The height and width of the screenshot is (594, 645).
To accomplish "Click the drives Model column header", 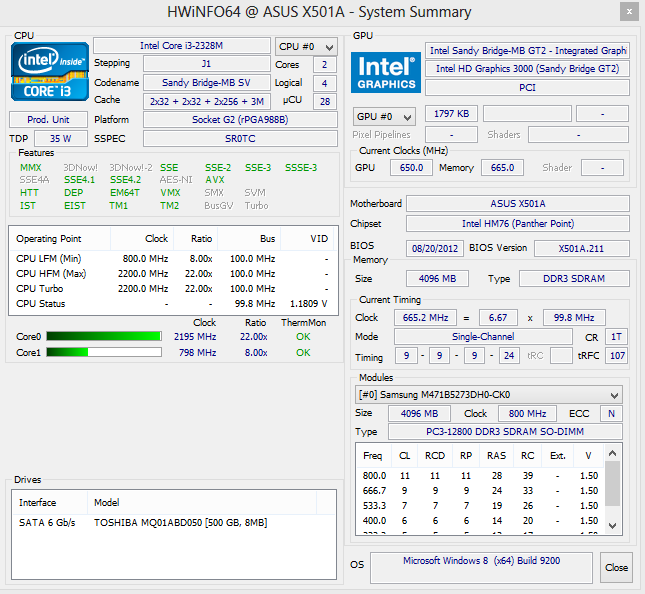I will [202, 503].
